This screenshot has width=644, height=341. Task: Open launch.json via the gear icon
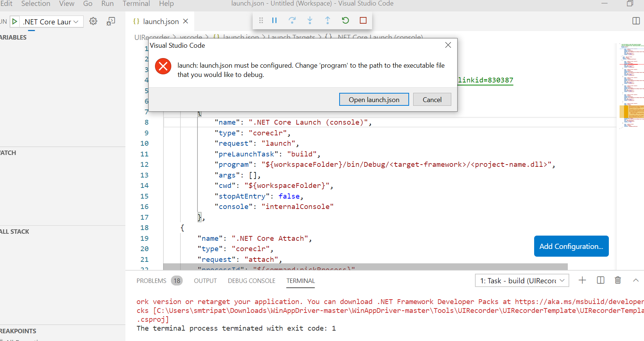(x=93, y=21)
